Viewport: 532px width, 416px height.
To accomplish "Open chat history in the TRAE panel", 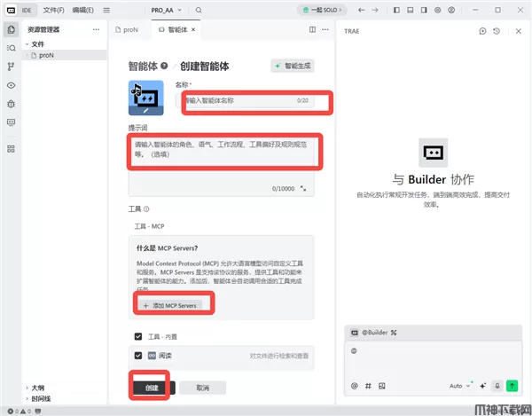I will coord(497,31).
